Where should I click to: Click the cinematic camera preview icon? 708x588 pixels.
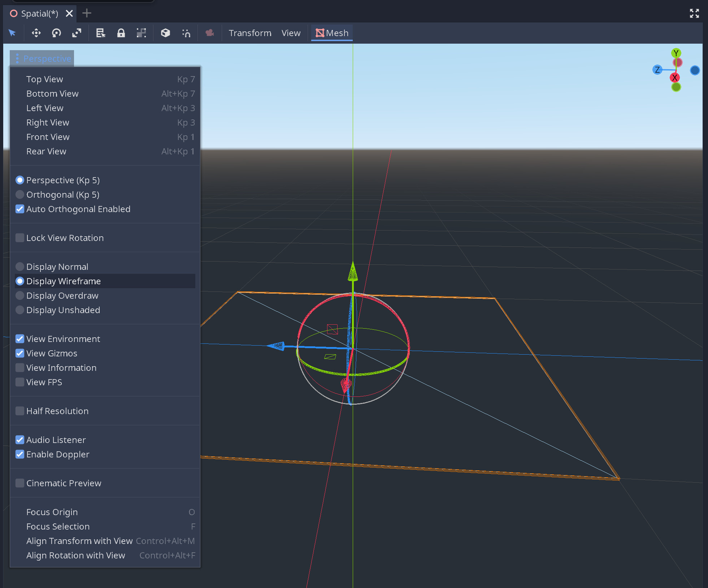(x=209, y=33)
